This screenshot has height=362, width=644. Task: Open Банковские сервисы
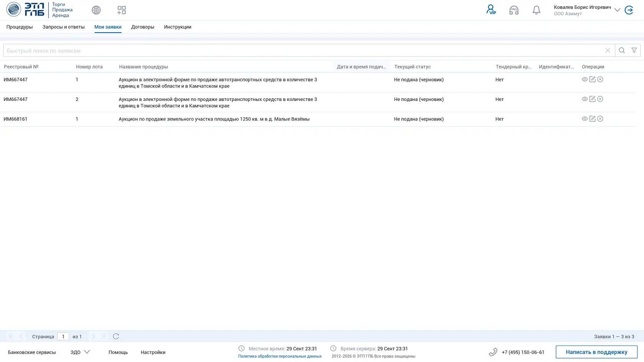32,352
